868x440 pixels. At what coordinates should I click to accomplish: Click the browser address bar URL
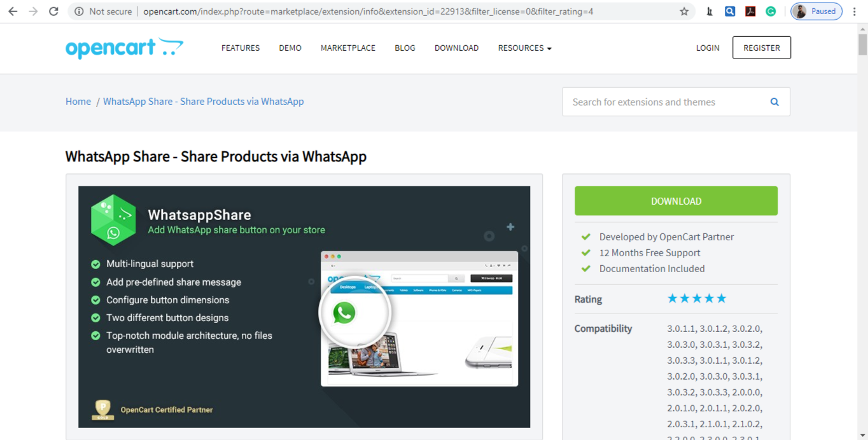pos(368,11)
